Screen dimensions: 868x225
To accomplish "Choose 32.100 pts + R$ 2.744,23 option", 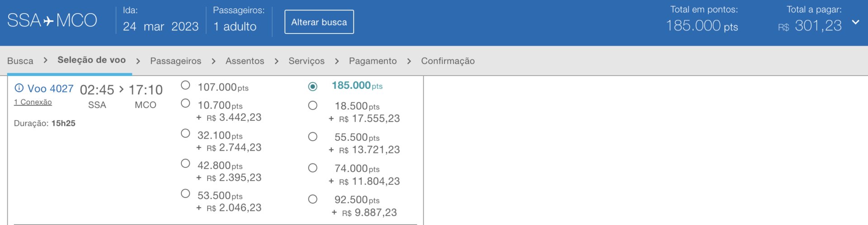I will [x=185, y=134].
